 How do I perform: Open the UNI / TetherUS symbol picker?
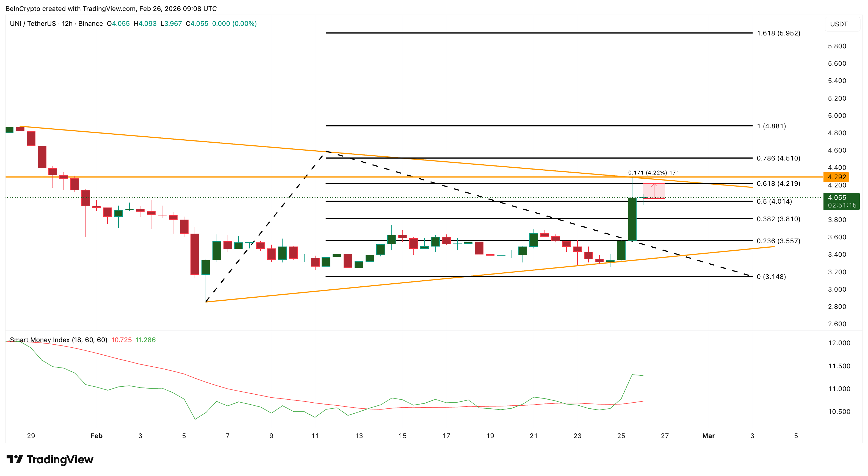coord(33,24)
